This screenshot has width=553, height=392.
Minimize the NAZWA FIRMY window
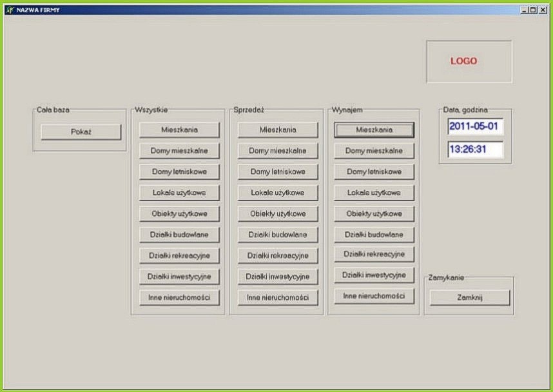click(524, 10)
